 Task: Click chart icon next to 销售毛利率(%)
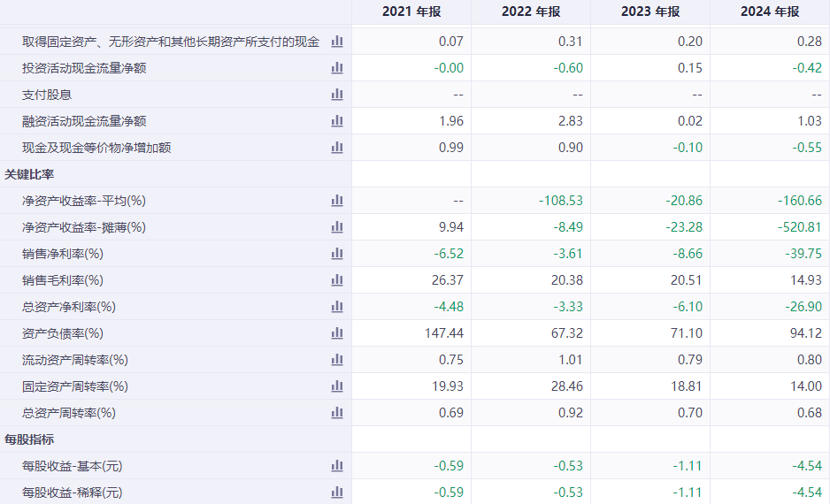[336, 280]
